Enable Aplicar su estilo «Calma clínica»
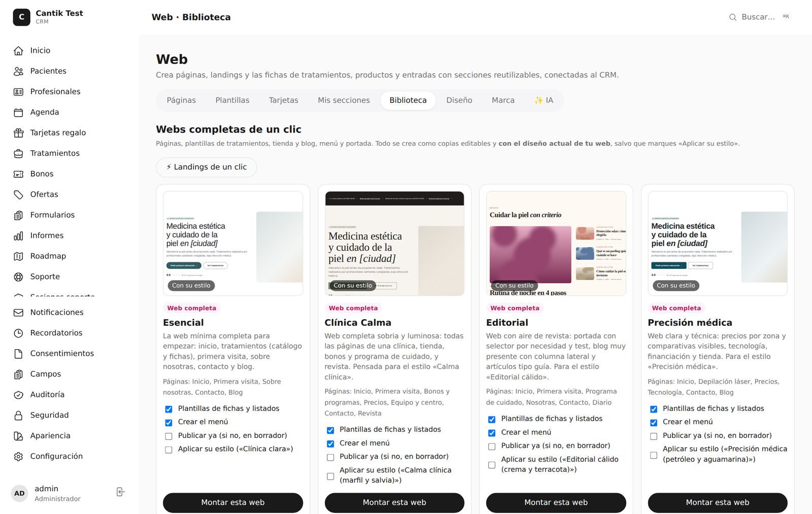 pyautogui.click(x=330, y=476)
